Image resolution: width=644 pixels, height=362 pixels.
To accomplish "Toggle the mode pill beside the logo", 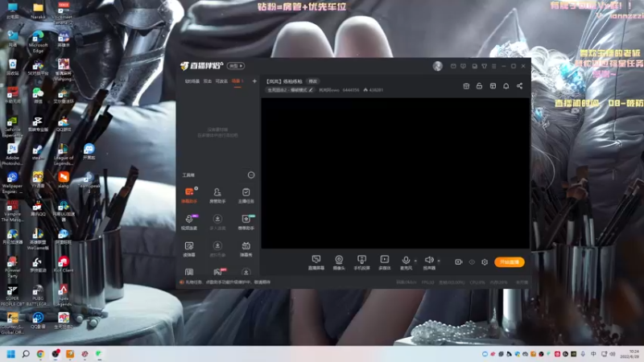I will click(x=236, y=66).
